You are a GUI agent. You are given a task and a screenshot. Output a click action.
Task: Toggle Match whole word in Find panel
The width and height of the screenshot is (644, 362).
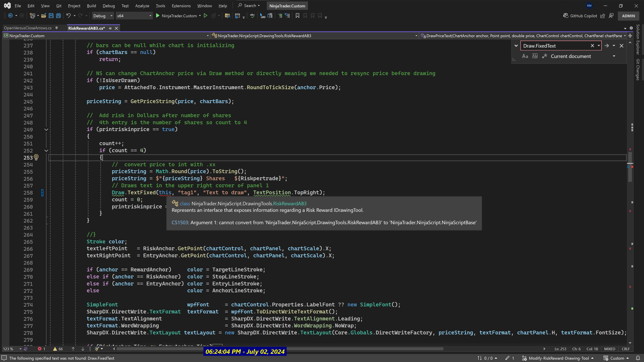click(535, 56)
